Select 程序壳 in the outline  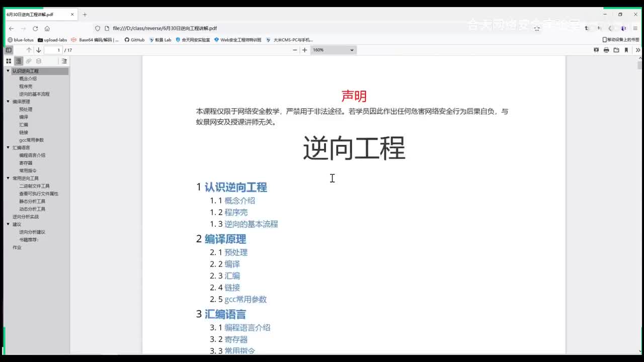pos(26,86)
